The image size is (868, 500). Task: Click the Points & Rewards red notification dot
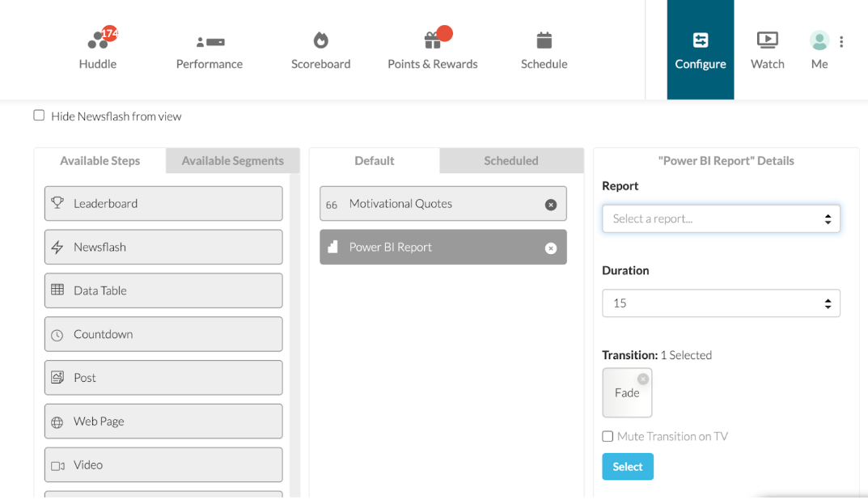coord(445,33)
